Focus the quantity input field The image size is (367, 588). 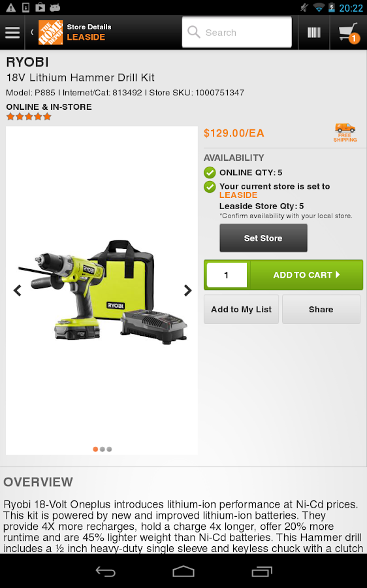(227, 275)
